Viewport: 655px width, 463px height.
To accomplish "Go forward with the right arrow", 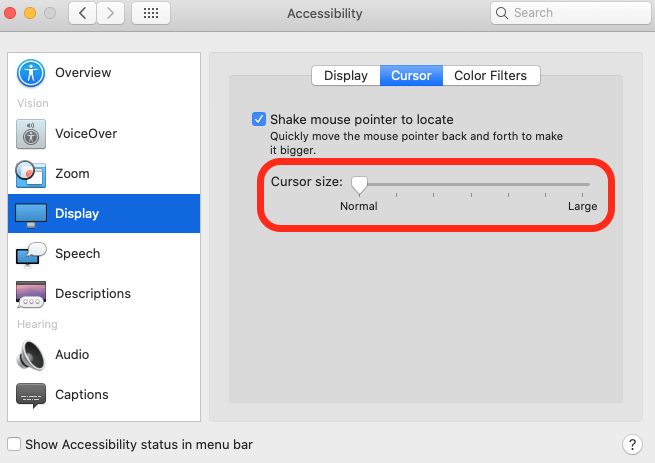I will [x=110, y=13].
